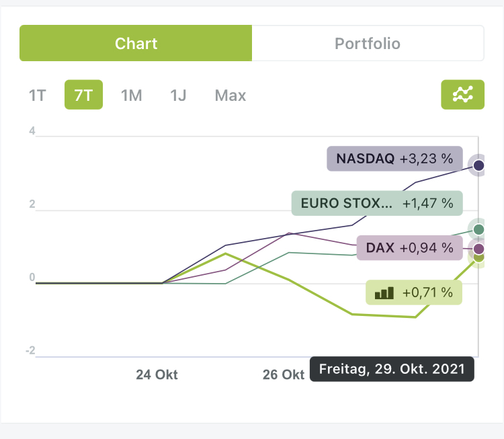Viewport: 504px width, 439px height.
Task: Switch to the Portfolio tab
Action: tap(368, 44)
